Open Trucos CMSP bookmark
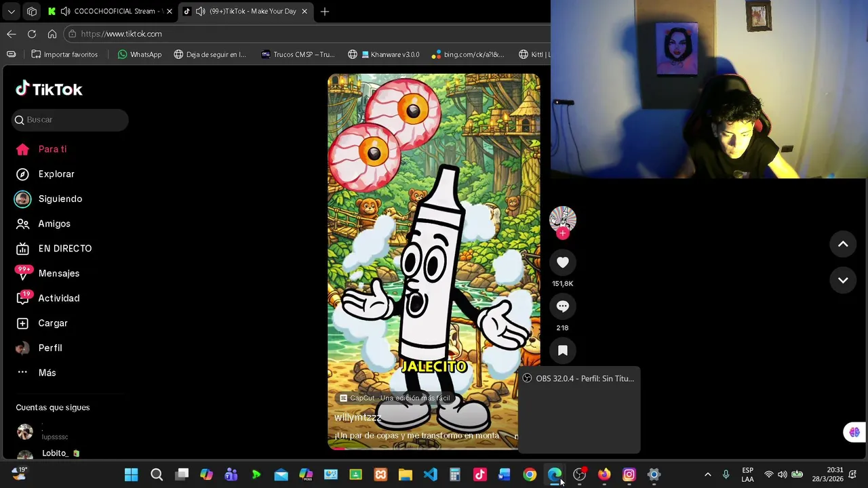 (x=298, y=54)
